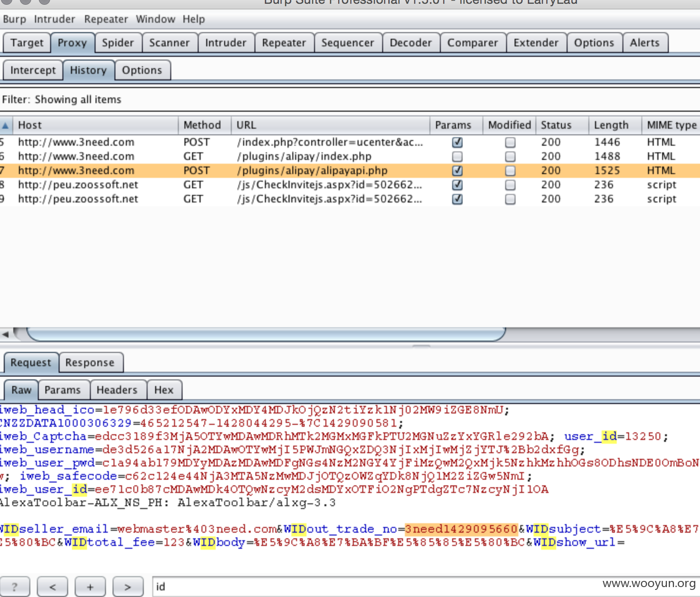Toggle Params checkbox for alipayapi.php row
This screenshot has width=700, height=597.
pos(457,171)
